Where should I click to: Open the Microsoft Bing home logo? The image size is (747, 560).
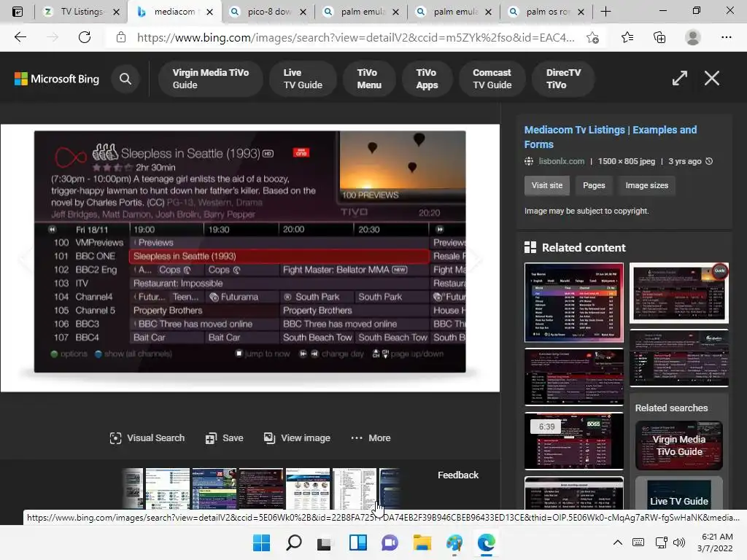point(57,79)
